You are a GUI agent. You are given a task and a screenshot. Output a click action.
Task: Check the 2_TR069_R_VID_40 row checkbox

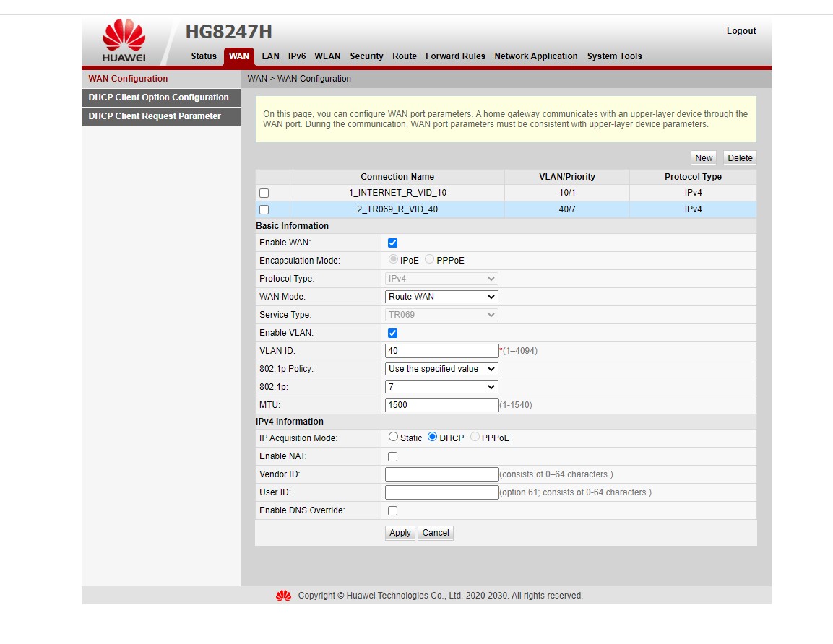[x=264, y=209]
